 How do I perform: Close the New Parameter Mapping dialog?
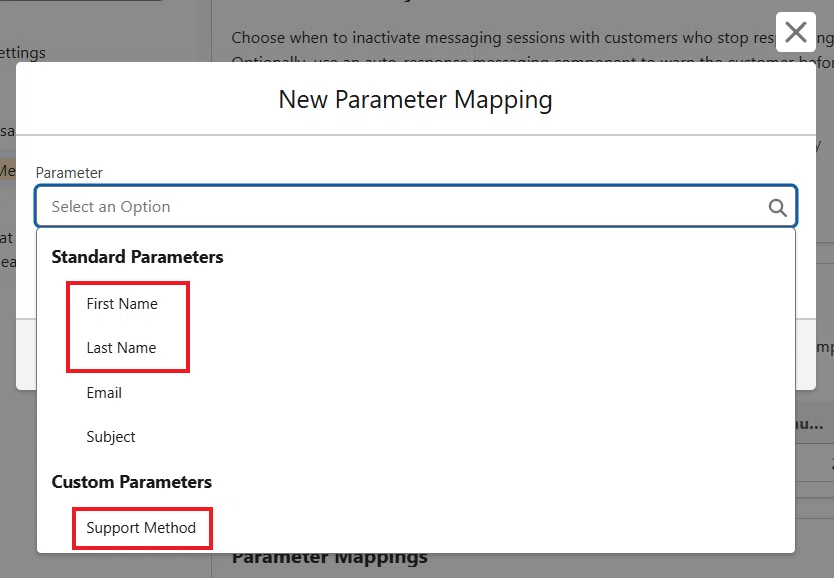(796, 32)
